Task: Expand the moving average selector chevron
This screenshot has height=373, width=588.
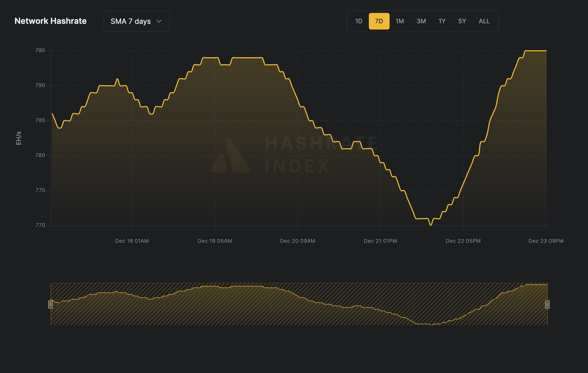Action: pos(159,21)
